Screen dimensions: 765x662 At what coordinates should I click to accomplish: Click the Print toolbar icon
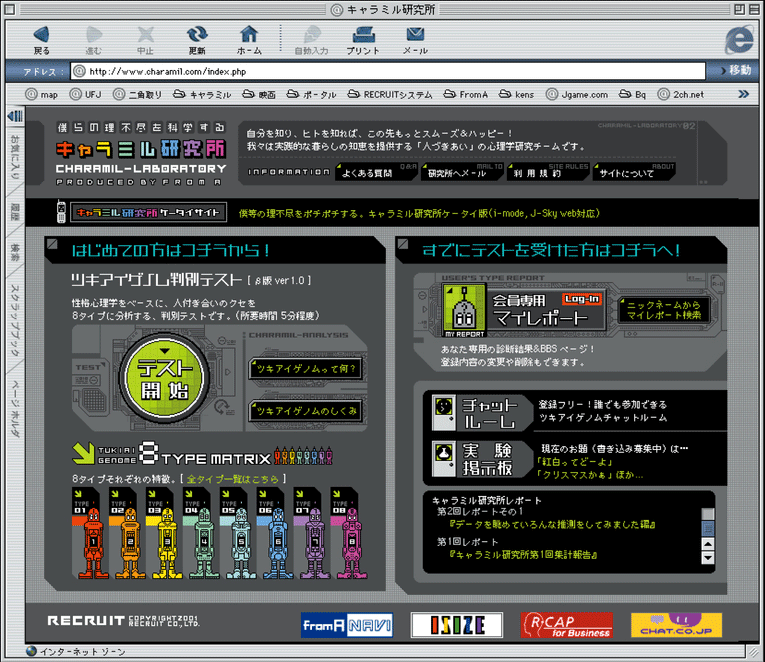pyautogui.click(x=363, y=37)
